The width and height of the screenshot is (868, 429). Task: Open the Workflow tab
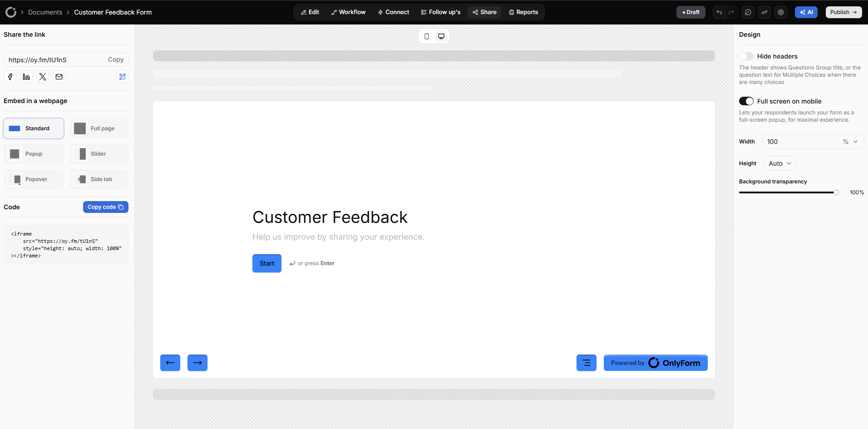(x=349, y=12)
